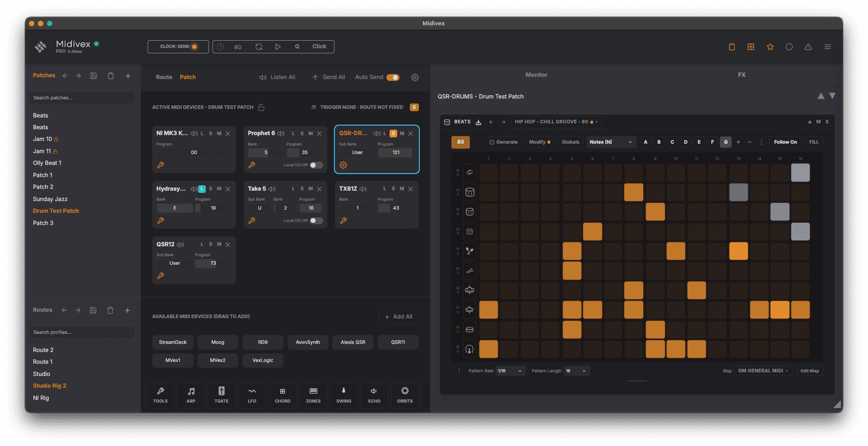This screenshot has height=446, width=868.
Task: Delete the selected patch
Action: 111,76
